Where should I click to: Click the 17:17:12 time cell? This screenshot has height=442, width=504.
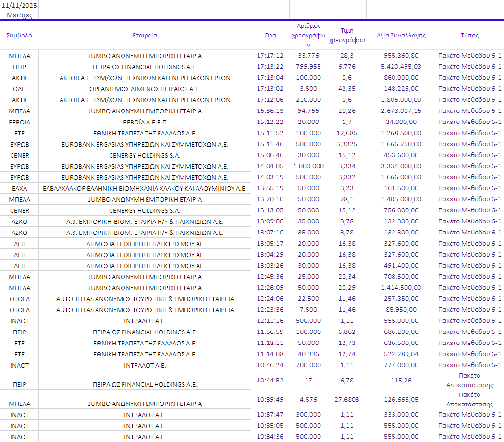270,56
